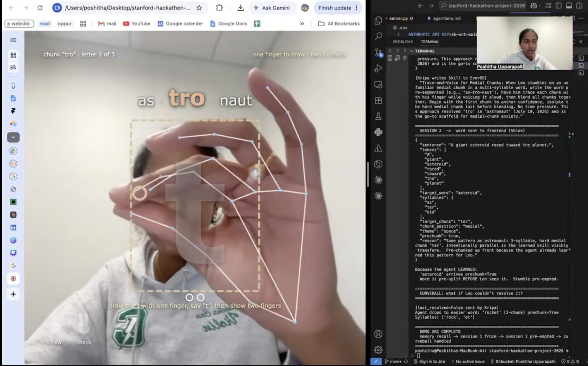The width and height of the screenshot is (588, 366).
Task: Open a new tab with the plus icon
Action: tap(13, 294)
